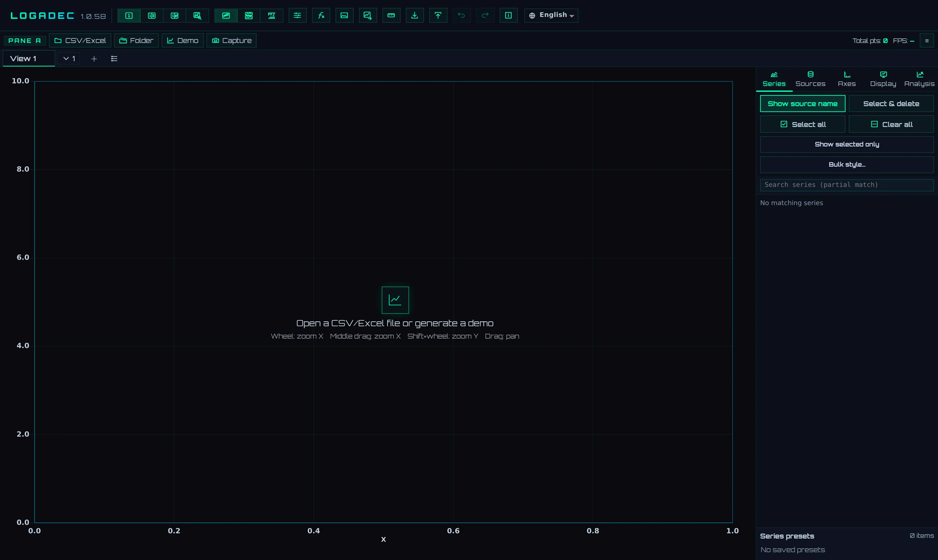Click Clear all series
Image resolution: width=938 pixels, height=560 pixels.
pyautogui.click(x=891, y=124)
